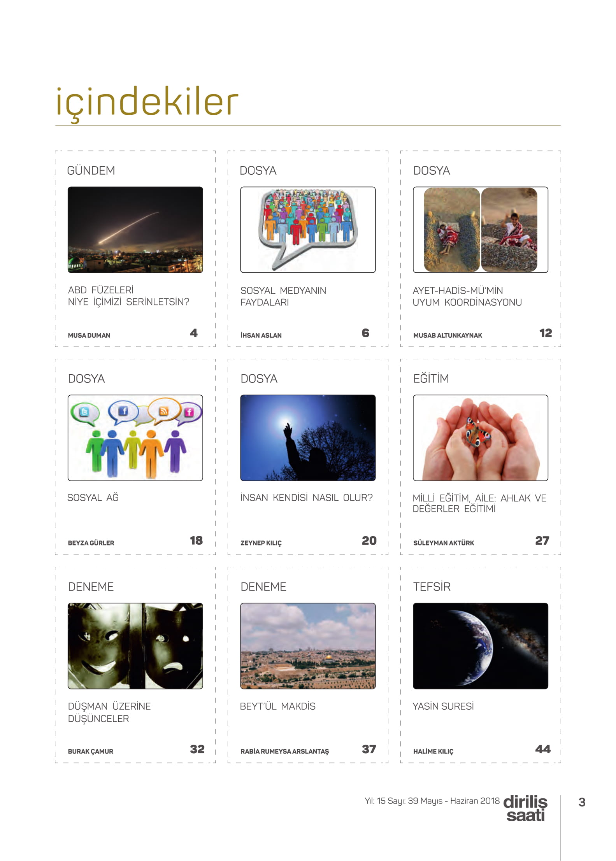Screen dimensions: 616x861
Task: Open the colorful crowd speech bubble image
Action: (308, 230)
